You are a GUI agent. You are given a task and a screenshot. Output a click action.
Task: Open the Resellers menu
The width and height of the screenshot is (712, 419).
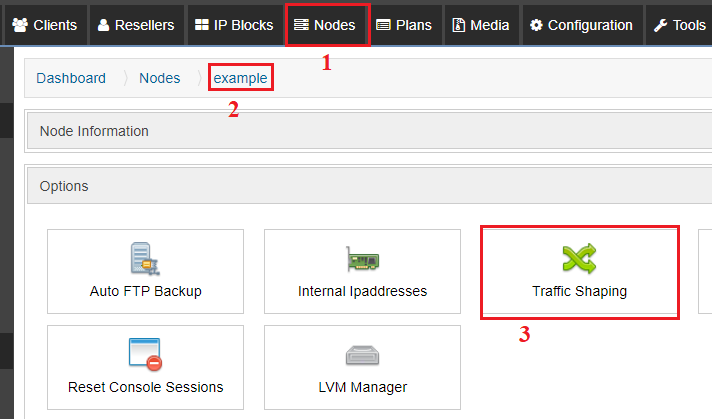click(136, 25)
